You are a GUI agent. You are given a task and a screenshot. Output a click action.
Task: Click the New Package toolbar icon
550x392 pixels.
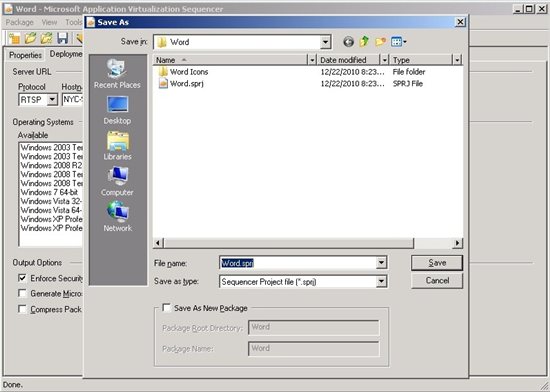point(14,38)
